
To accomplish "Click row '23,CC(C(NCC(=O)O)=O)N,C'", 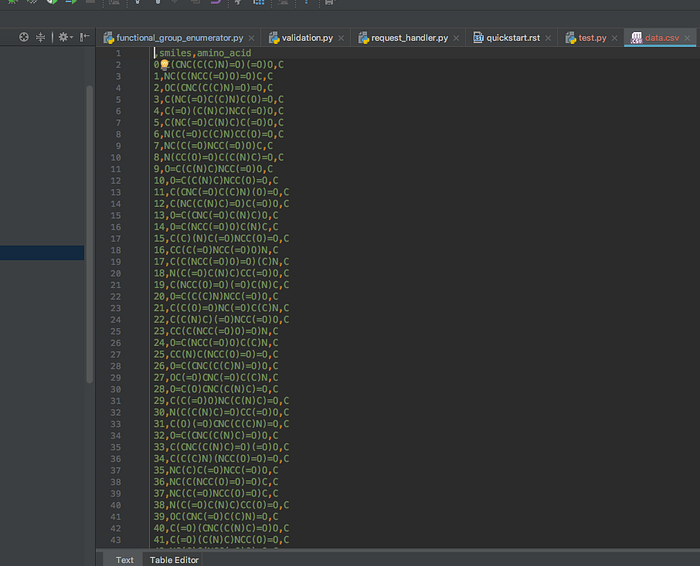I will (216, 332).
